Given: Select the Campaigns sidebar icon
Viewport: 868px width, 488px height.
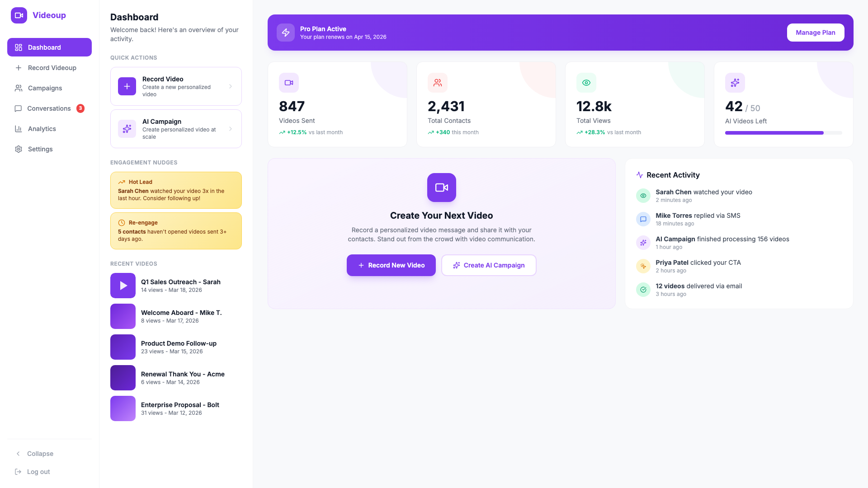Looking at the screenshot, I should point(19,88).
